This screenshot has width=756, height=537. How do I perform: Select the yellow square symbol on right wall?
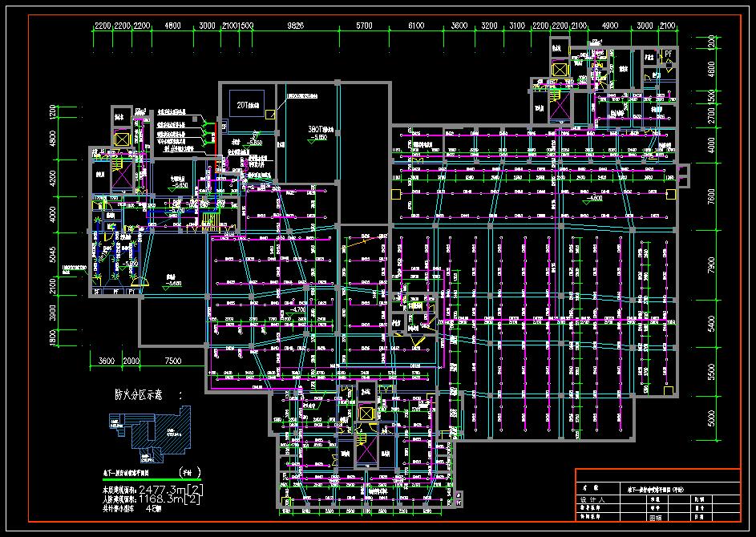(x=671, y=194)
